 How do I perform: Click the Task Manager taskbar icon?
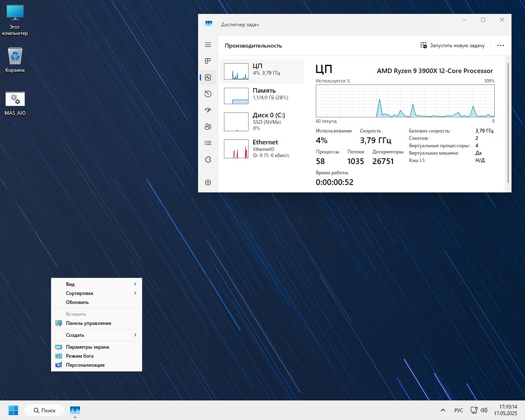[75, 410]
